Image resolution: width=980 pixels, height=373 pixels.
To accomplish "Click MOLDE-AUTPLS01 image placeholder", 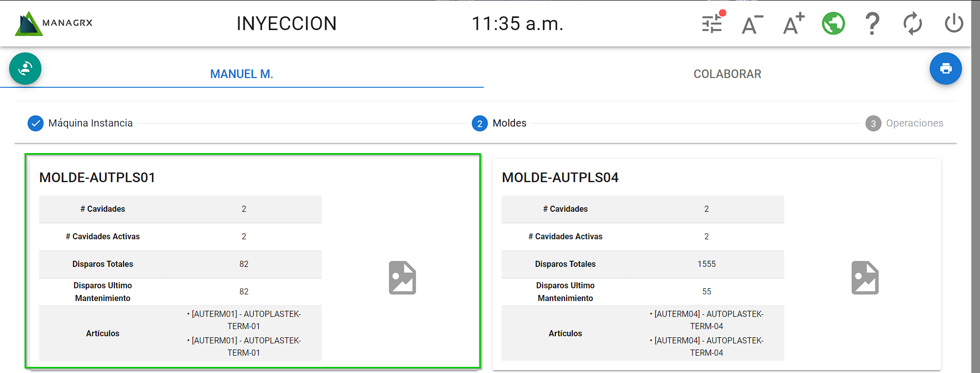I will tap(402, 278).
